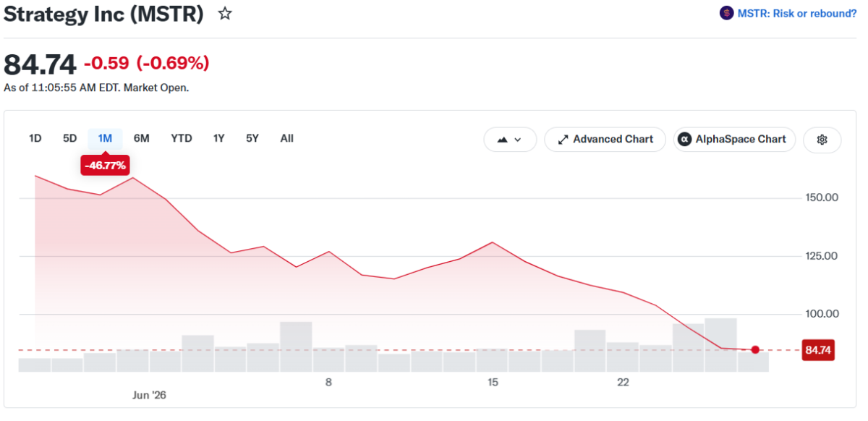
Task: Click the 'As of 11:05:55 AM EDT' timestamp
Action: click(96, 88)
